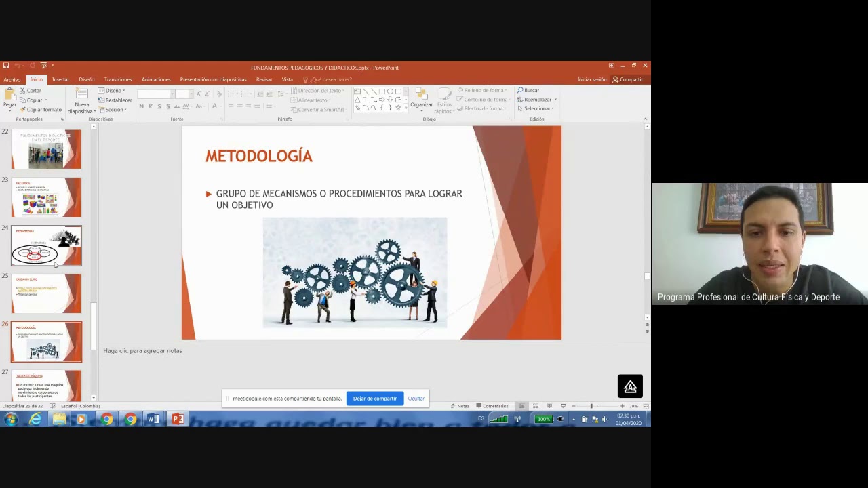Image resolution: width=868 pixels, height=488 pixels.
Task: Align text left in paragraph group
Action: click(x=231, y=106)
